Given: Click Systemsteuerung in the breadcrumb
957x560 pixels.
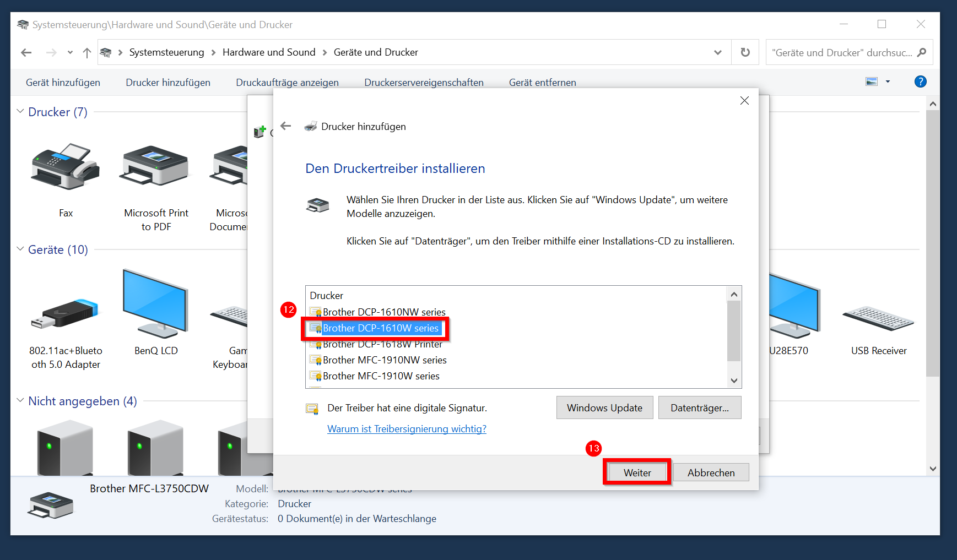Looking at the screenshot, I should 166,52.
